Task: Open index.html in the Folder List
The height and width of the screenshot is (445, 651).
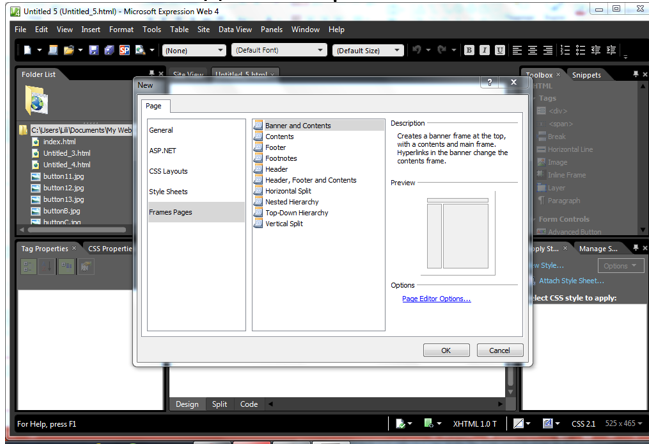Action: pyautogui.click(x=59, y=142)
